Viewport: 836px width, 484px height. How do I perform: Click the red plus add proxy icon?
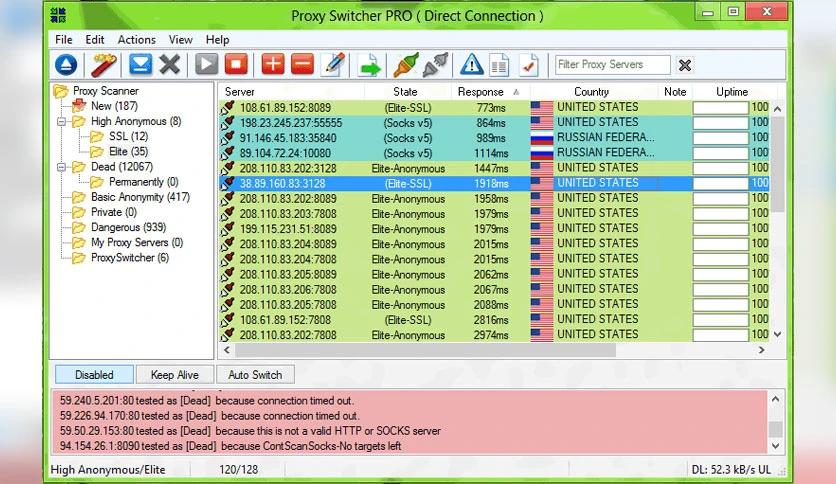click(273, 65)
